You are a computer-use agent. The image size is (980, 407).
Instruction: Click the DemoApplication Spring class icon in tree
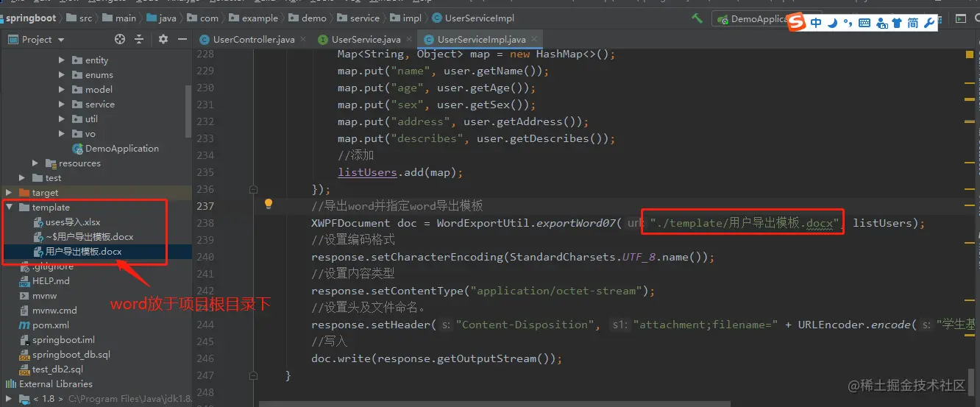pos(77,148)
